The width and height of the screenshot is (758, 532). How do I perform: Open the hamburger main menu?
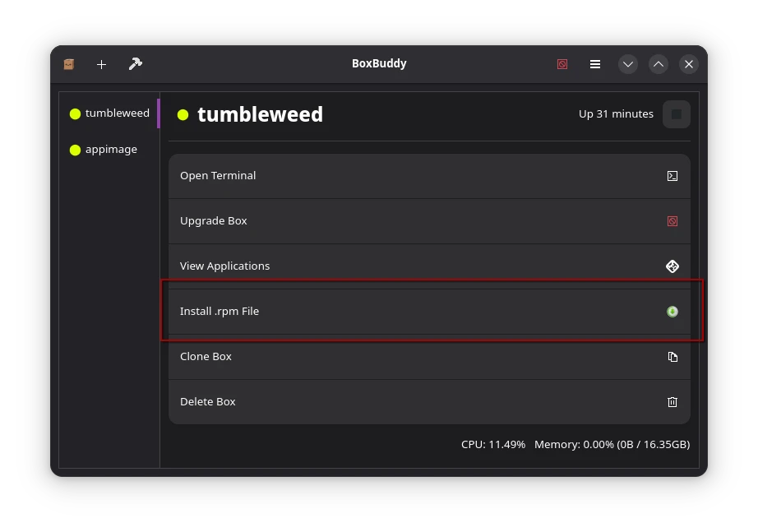coord(594,63)
